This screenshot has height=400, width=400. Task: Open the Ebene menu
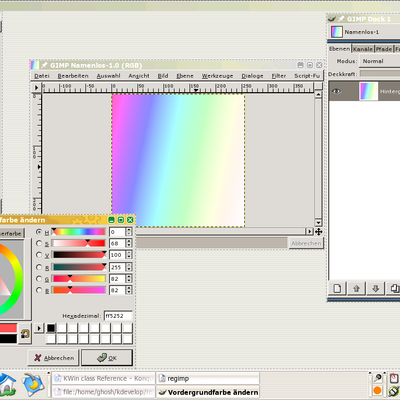[185, 76]
